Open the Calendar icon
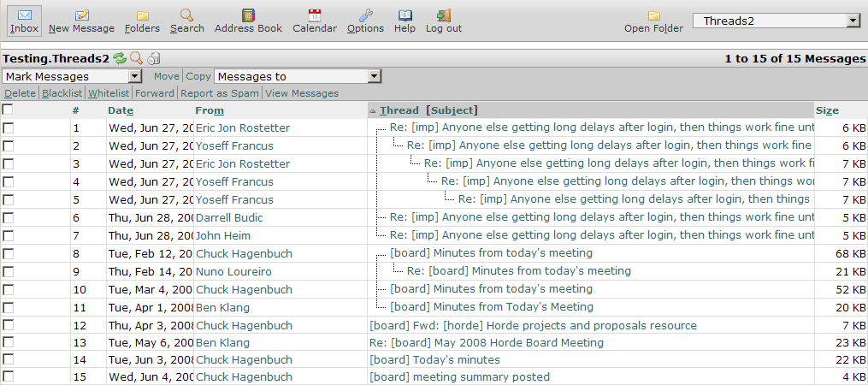This screenshot has width=868, height=385. [x=315, y=15]
